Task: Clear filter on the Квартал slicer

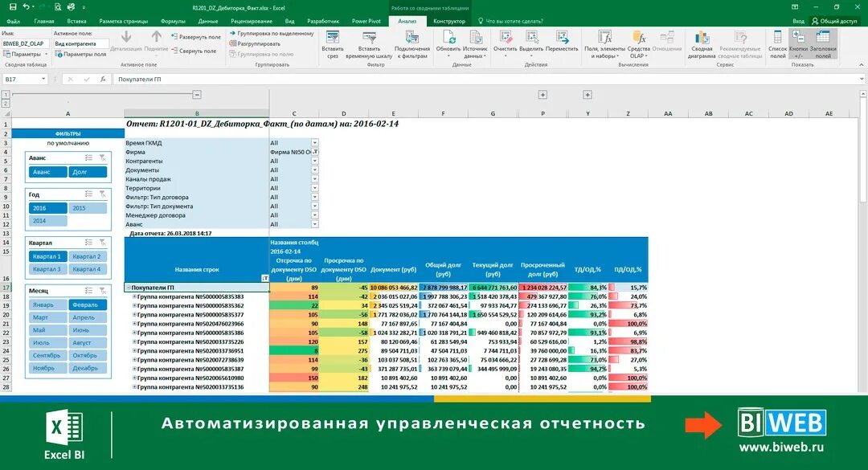Action: [102, 243]
